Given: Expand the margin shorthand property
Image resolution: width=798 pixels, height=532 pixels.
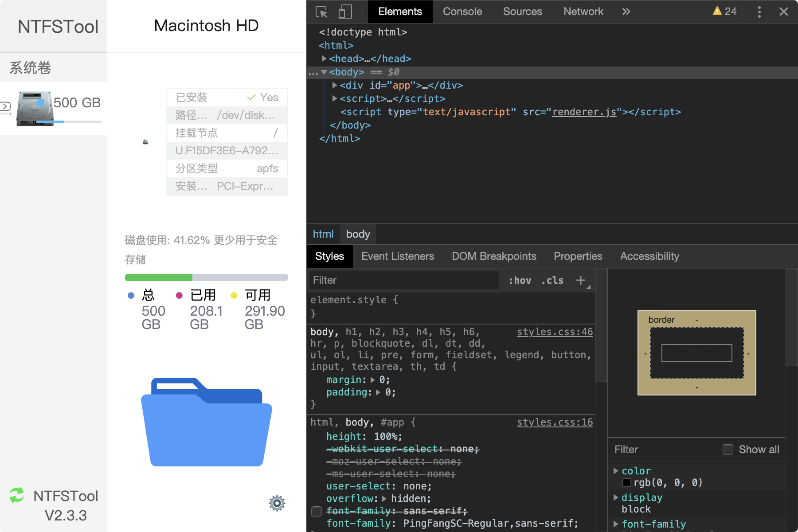Looking at the screenshot, I should [x=373, y=380].
